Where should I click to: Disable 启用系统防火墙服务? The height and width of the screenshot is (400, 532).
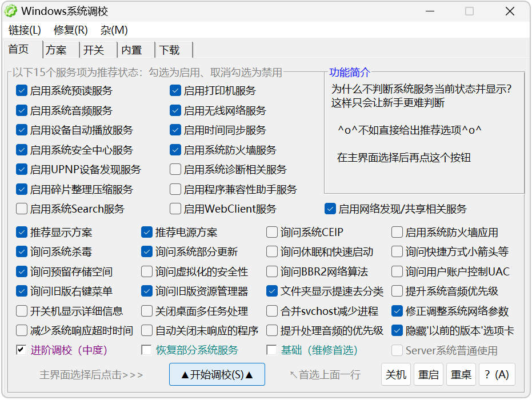[x=175, y=150]
